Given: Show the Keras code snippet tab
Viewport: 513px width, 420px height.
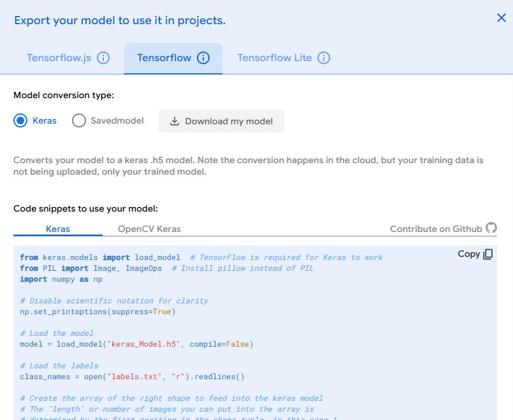Looking at the screenshot, I should (58, 229).
